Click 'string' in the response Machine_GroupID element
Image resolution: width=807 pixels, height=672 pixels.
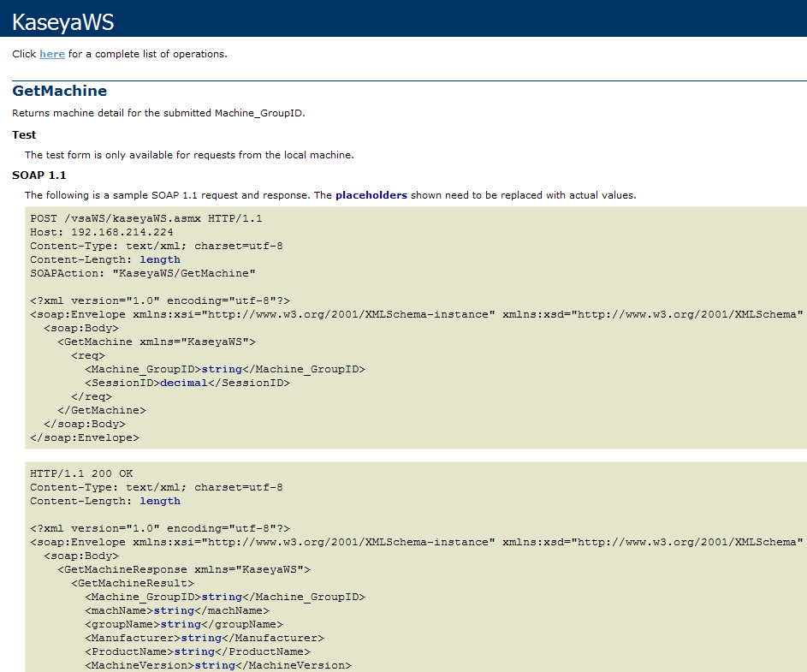point(222,597)
